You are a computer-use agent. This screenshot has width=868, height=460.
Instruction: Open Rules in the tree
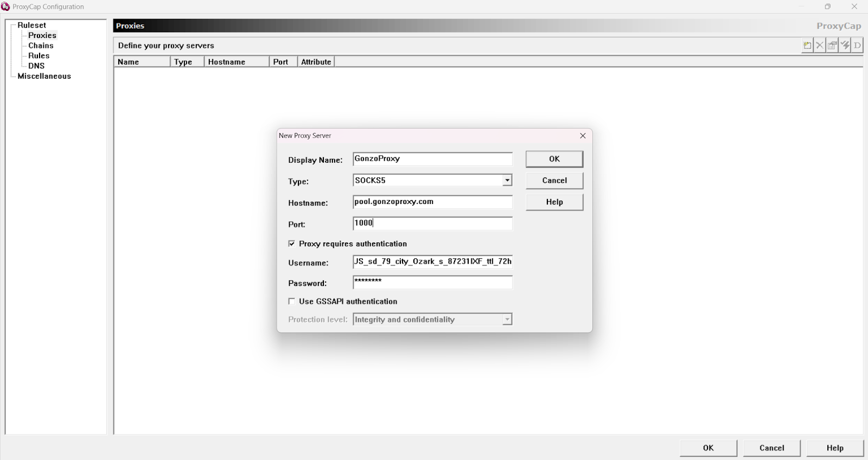[39, 55]
